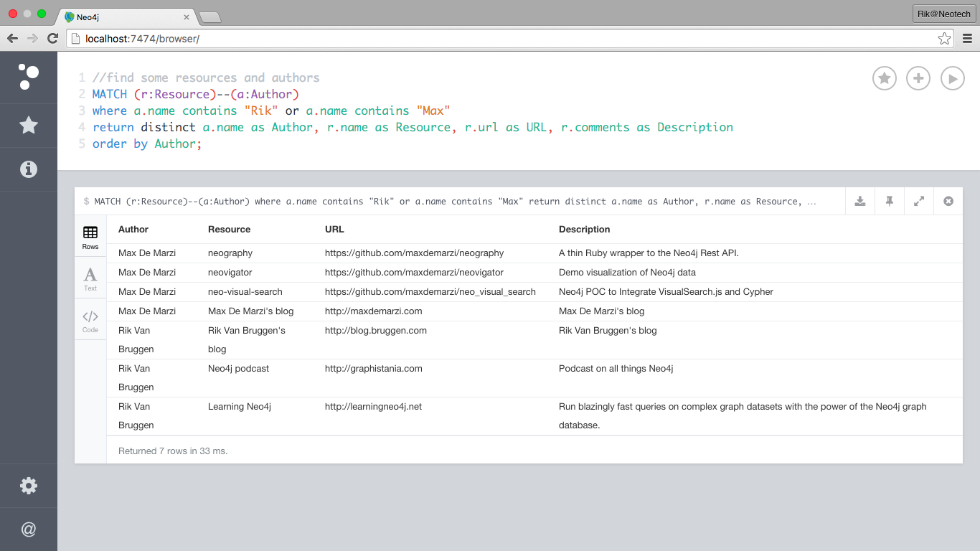Click the neovigator resource cell
This screenshot has width=980, height=551.
point(230,273)
